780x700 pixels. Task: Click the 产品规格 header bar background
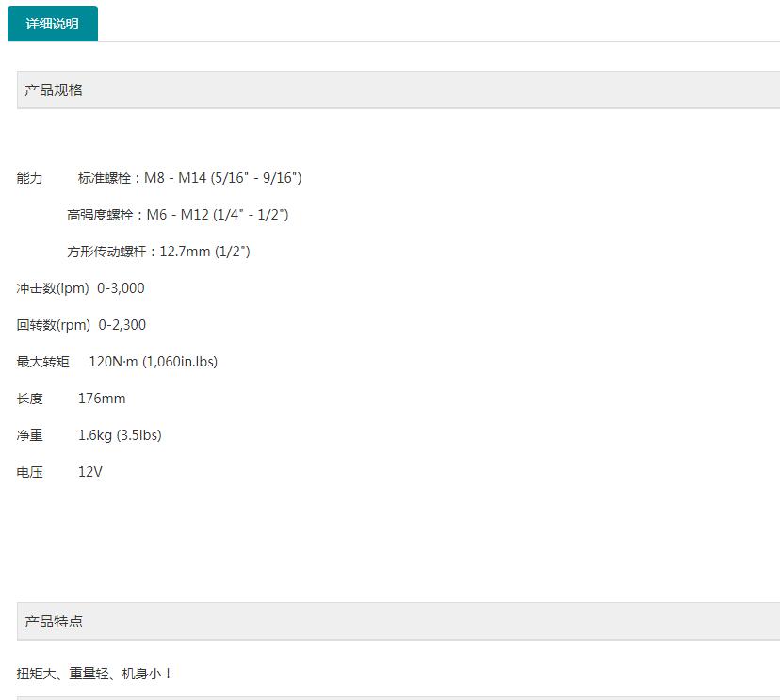(396, 90)
